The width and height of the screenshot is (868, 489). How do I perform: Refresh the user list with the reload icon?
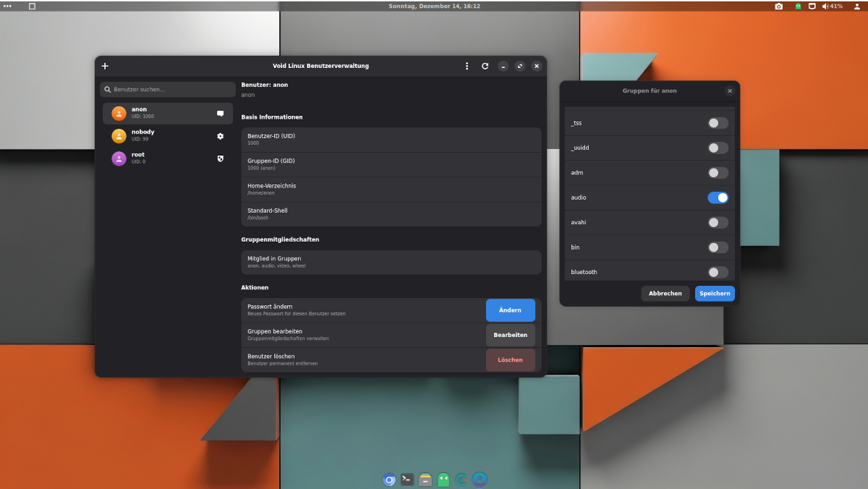point(485,66)
